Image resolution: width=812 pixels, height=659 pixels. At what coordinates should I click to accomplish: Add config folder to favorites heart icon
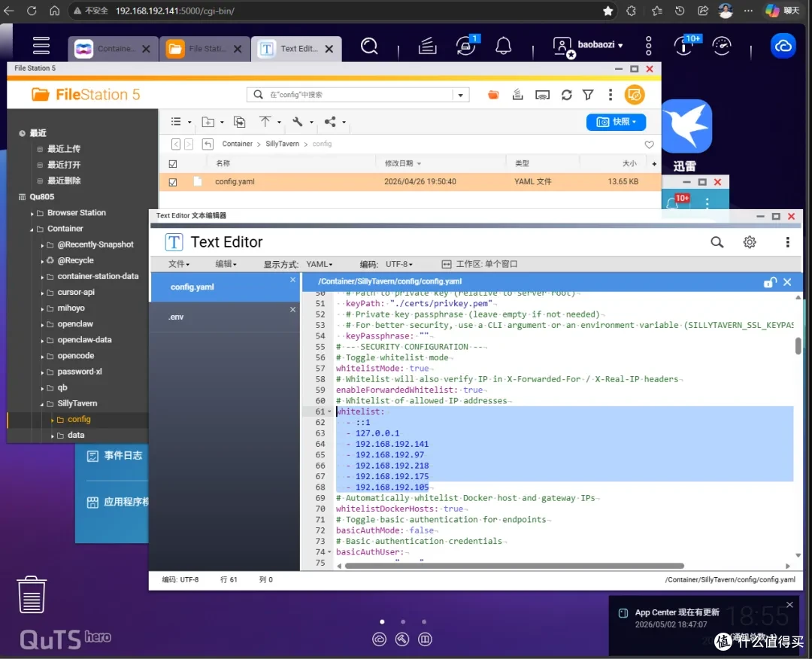(649, 144)
